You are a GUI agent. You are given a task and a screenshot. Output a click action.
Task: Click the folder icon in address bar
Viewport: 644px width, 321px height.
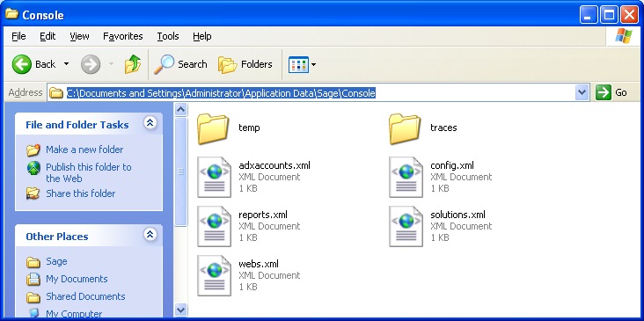(55, 93)
